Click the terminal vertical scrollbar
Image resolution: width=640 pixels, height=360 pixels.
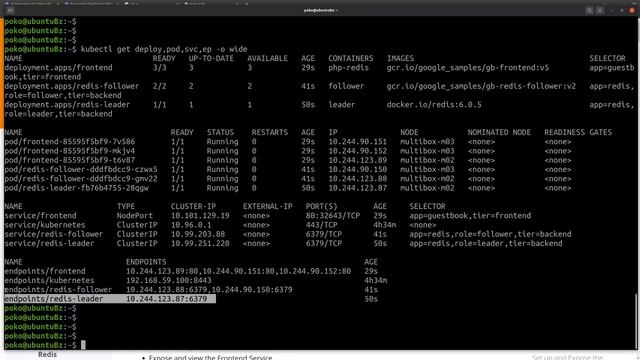637,320
